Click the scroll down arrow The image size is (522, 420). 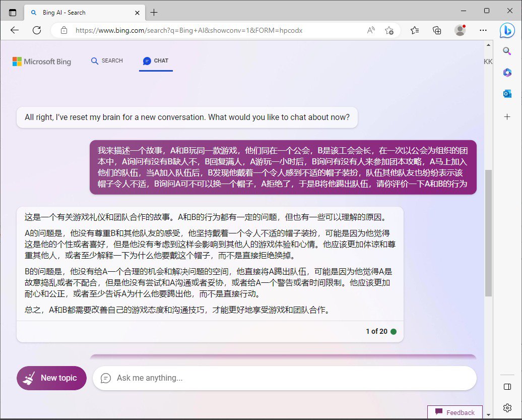pyautogui.click(x=488, y=414)
